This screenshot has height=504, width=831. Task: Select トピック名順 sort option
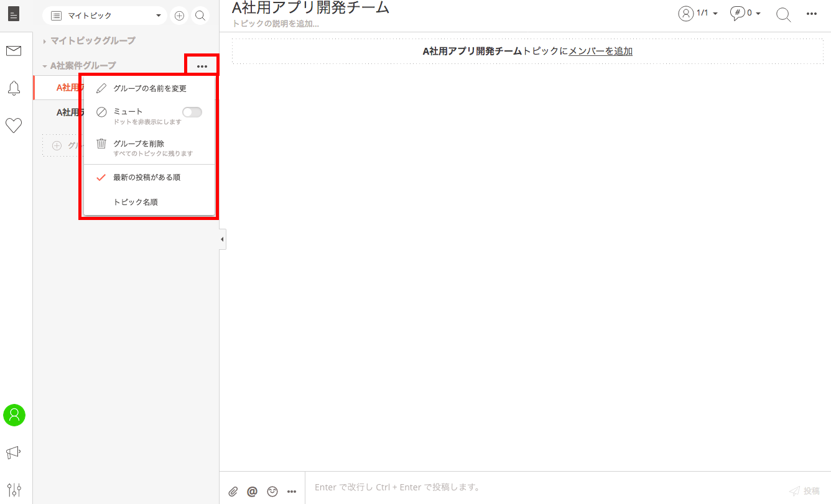tap(136, 203)
